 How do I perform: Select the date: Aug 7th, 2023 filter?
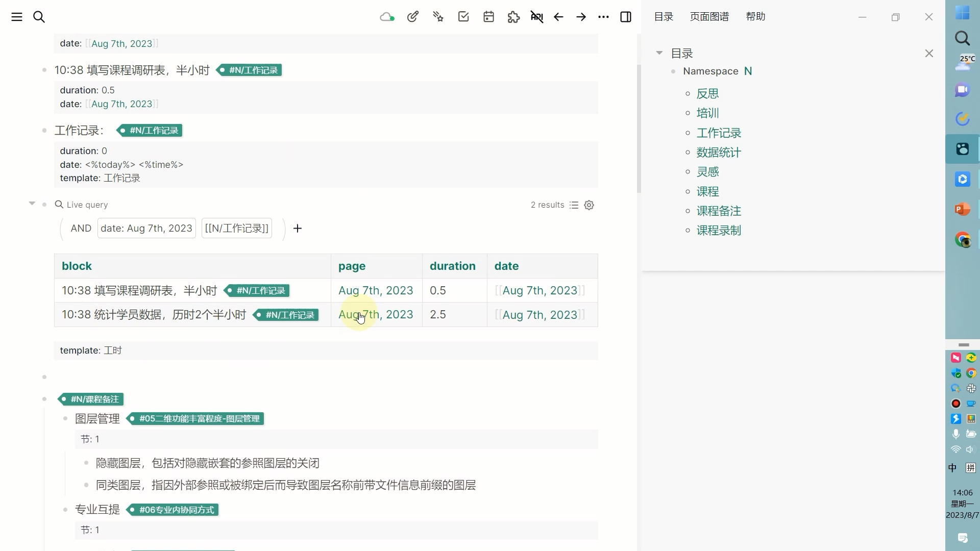(146, 228)
